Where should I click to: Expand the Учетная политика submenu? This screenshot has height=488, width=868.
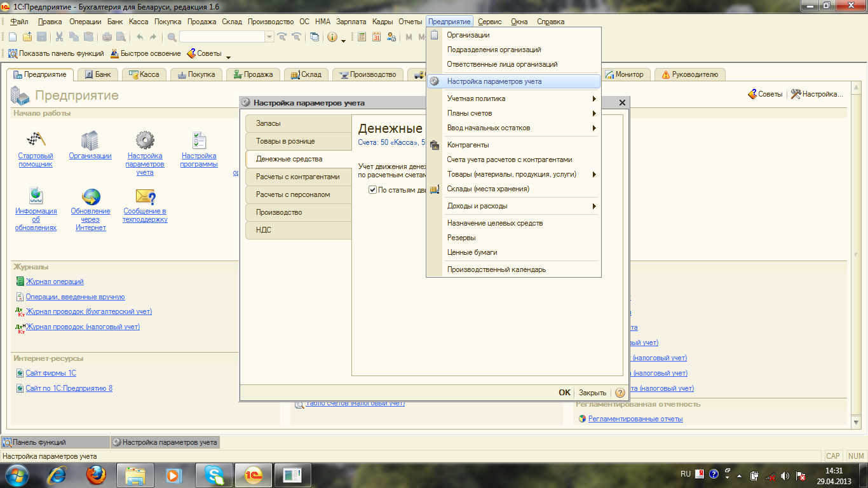click(594, 98)
